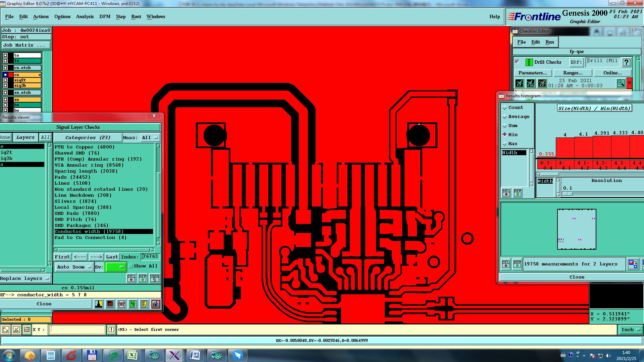
Task: Click the crossed-out REF icon
Action: pos(121,304)
